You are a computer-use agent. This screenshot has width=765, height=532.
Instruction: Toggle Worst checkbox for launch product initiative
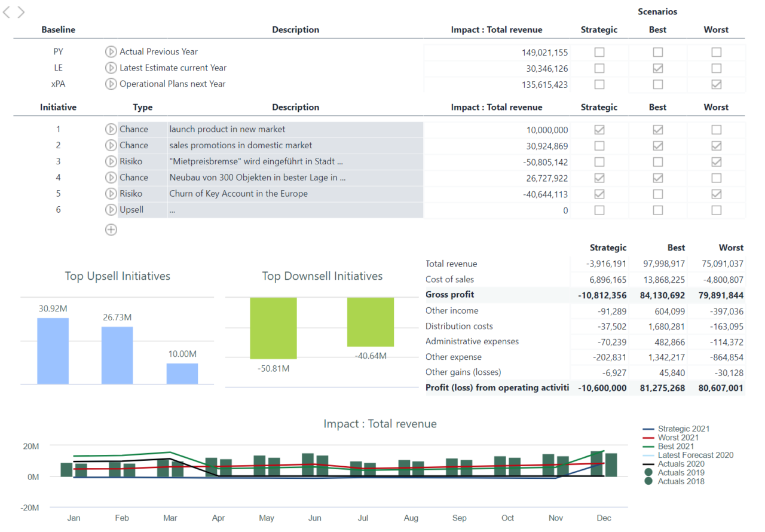(x=717, y=130)
